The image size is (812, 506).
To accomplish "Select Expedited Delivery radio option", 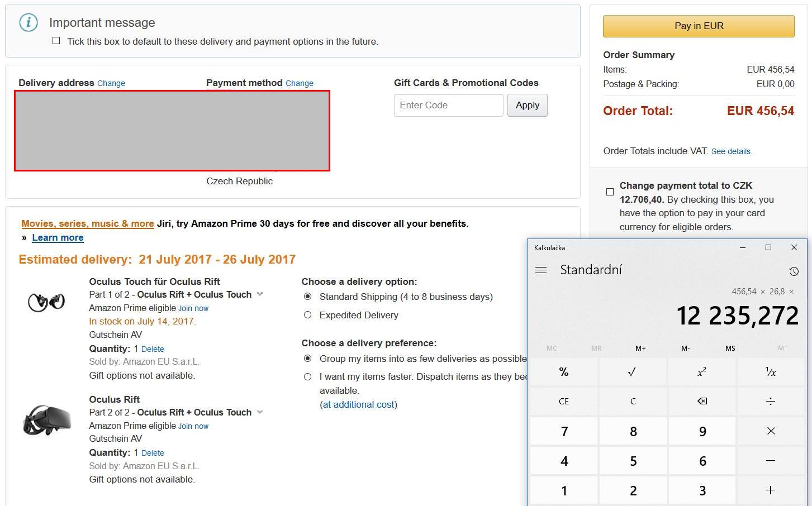I will [307, 315].
